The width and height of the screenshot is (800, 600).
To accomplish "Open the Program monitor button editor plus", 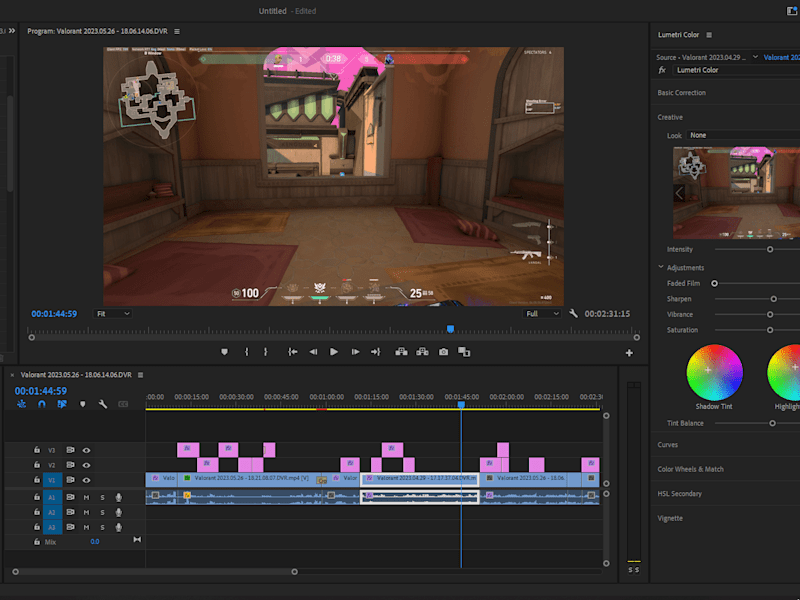I will click(629, 353).
